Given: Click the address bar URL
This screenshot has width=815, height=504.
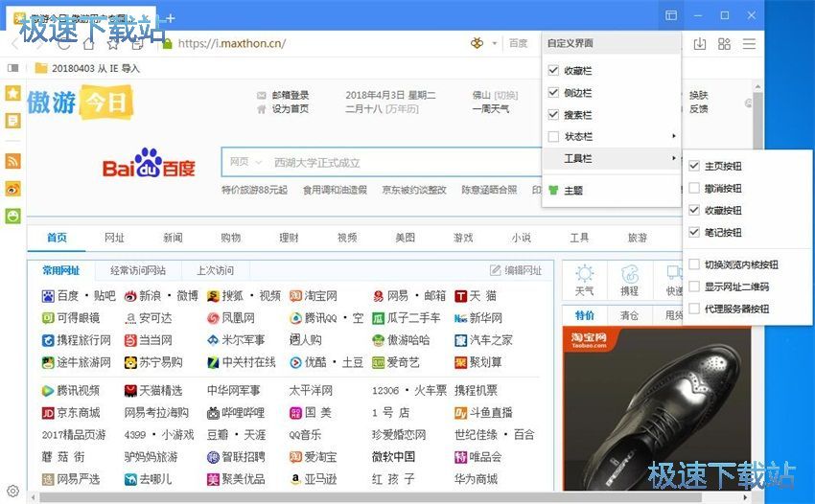Looking at the screenshot, I should point(232,44).
